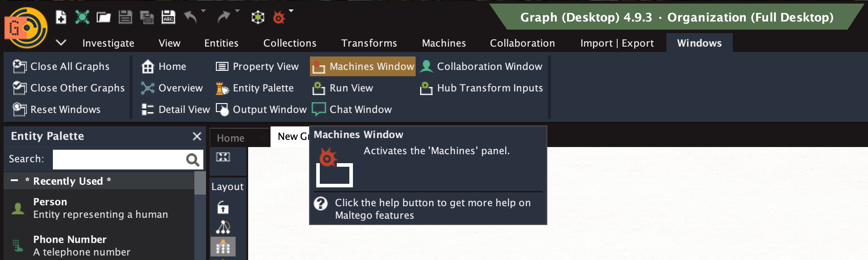Select the Phone Number entity
Screen dimensions: 868x260
tap(99, 246)
